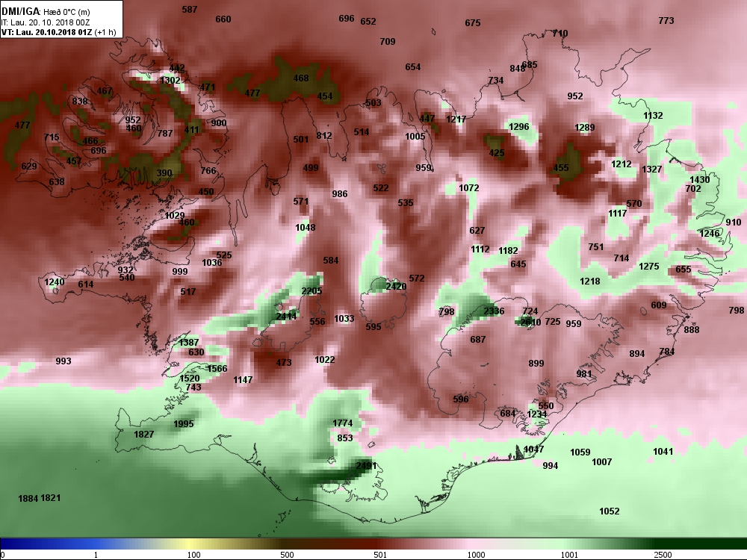Select the 2491 value near south coast
Screen dimensions: 747x560
tap(366, 466)
